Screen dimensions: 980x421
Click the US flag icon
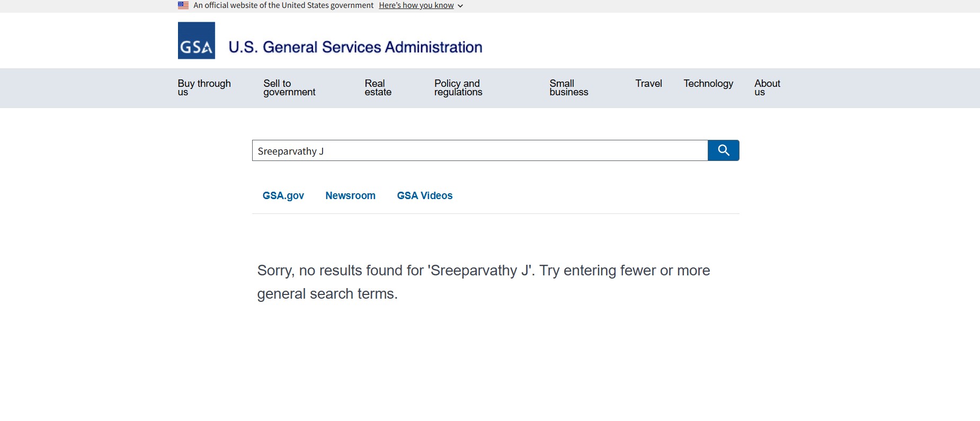[183, 5]
